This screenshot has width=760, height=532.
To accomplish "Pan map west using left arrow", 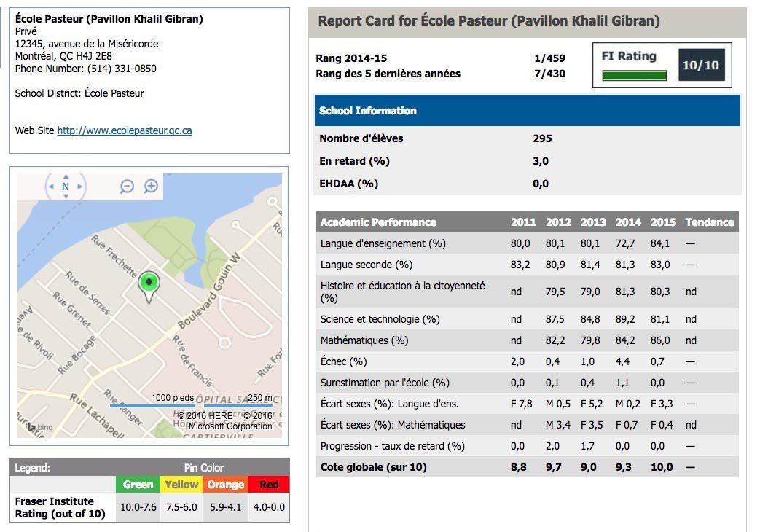I will [51, 187].
